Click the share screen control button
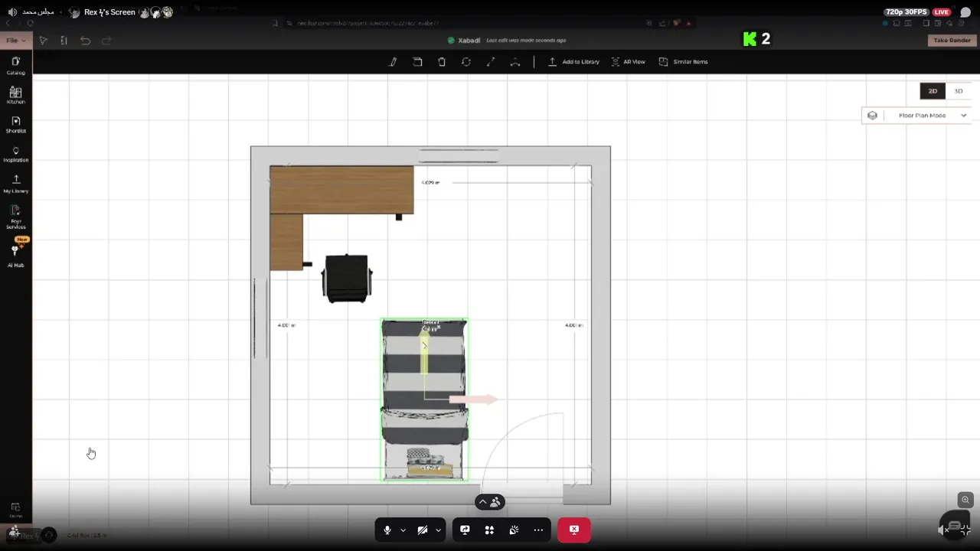 coord(465,530)
